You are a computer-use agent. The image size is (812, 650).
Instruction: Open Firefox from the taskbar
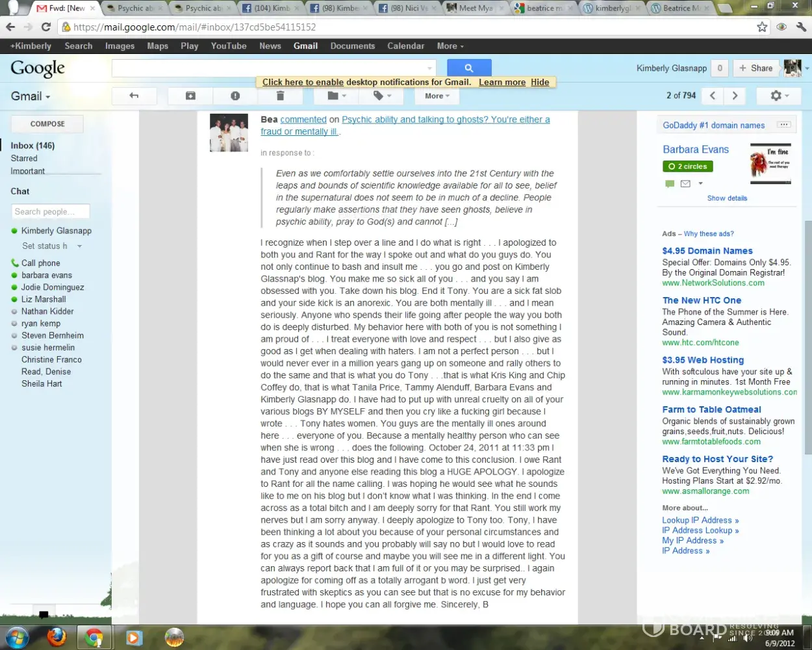pyautogui.click(x=57, y=638)
